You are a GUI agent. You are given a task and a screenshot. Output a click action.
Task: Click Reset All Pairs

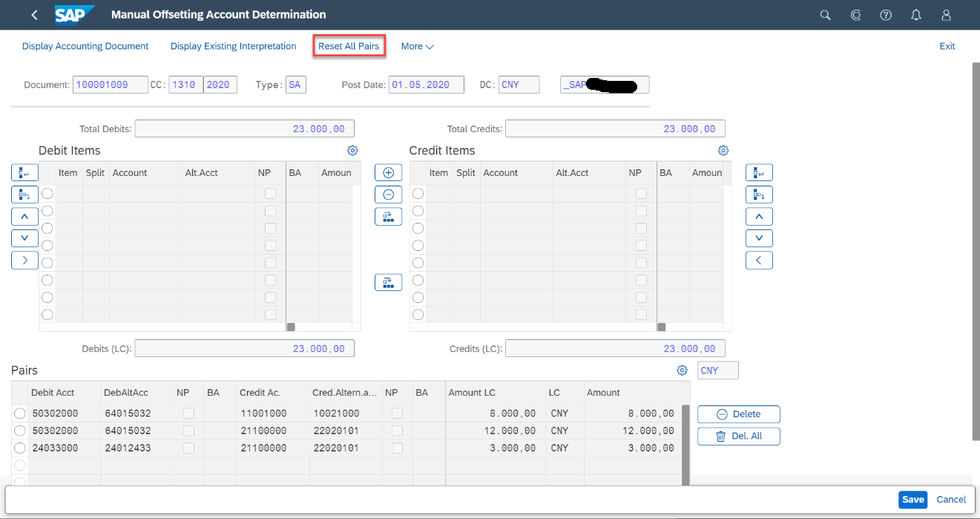point(349,46)
